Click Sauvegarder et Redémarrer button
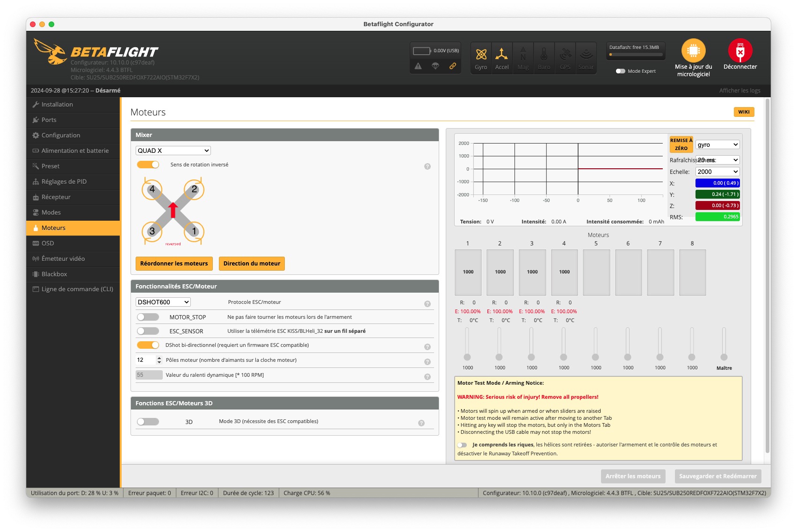The image size is (797, 532). coord(717,476)
